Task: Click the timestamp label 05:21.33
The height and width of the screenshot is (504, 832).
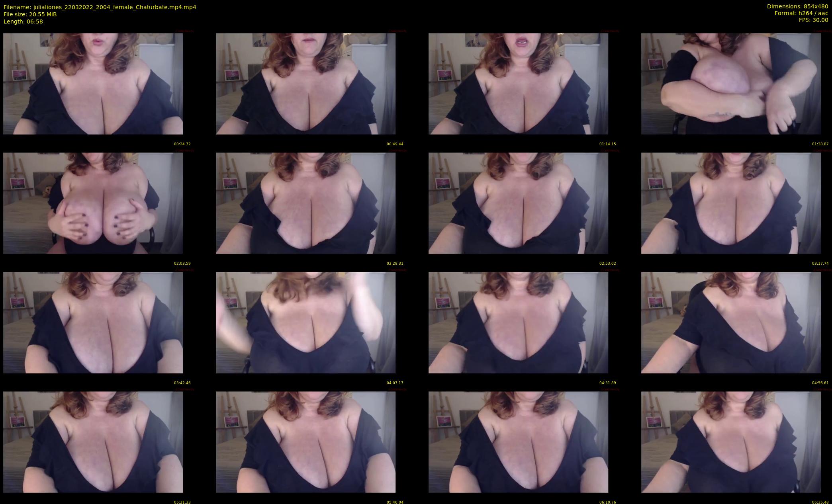Action: [x=182, y=502]
